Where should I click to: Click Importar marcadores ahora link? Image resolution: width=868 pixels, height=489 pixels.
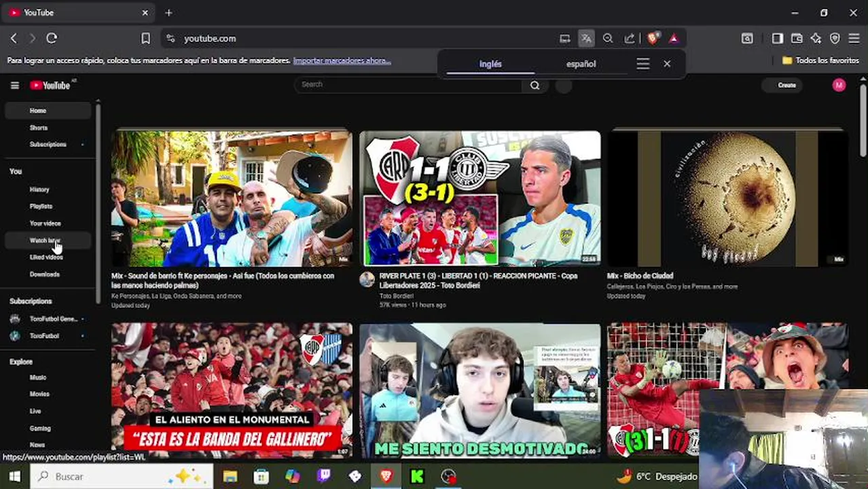pyautogui.click(x=342, y=60)
